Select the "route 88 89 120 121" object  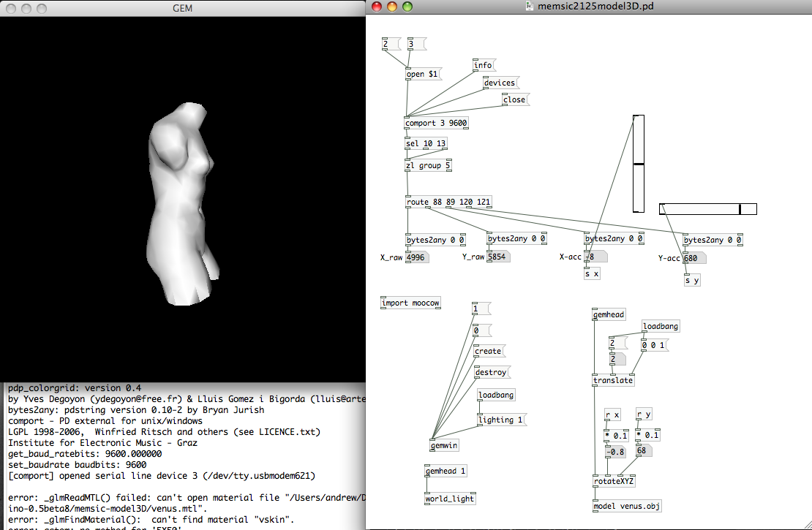[x=448, y=202]
